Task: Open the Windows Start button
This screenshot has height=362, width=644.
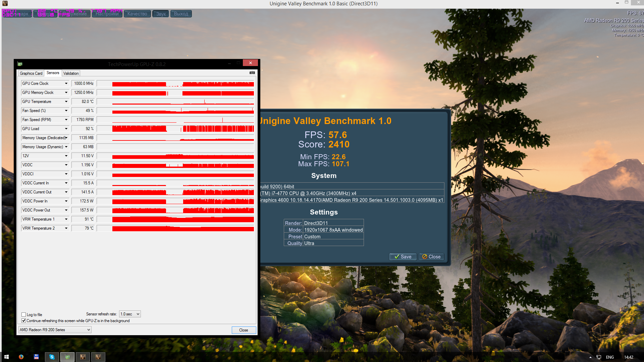Action: (x=6, y=357)
